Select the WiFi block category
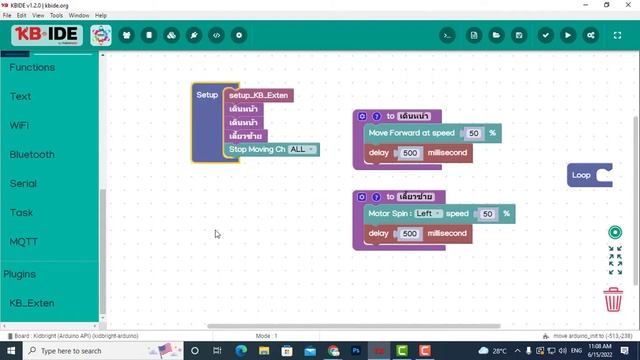 [19, 125]
